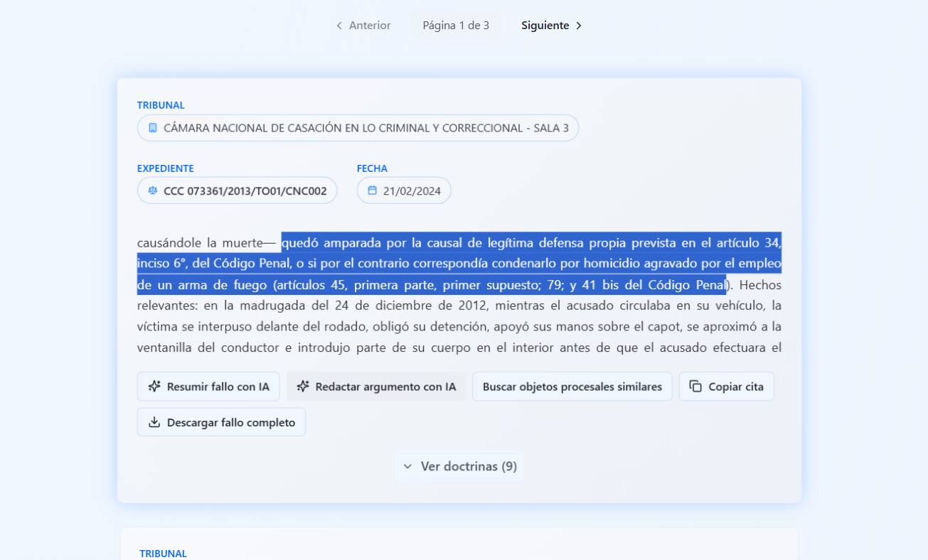
Task: Click the right chevron beside Siguiente
Action: point(579,26)
